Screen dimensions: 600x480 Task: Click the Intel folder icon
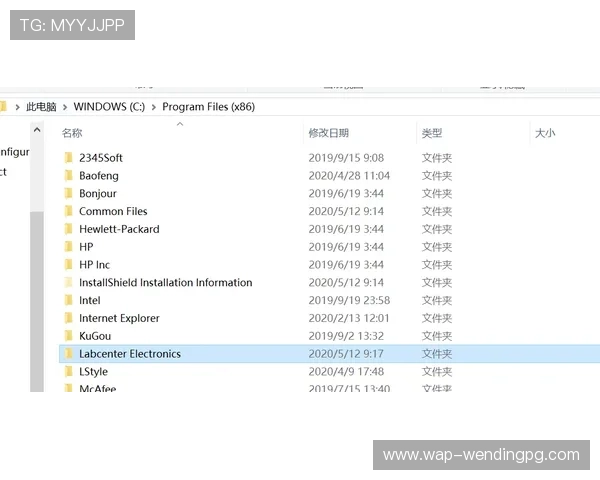pos(68,300)
